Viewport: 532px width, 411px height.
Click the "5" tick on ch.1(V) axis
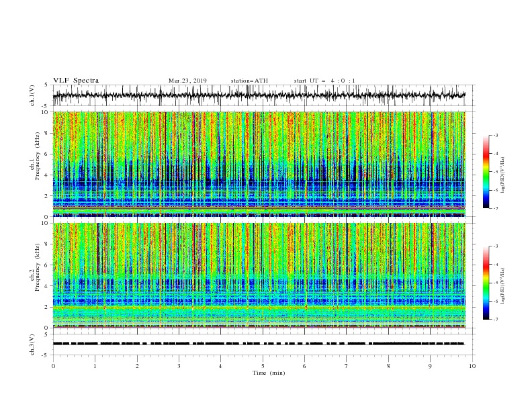pyautogui.click(x=46, y=85)
